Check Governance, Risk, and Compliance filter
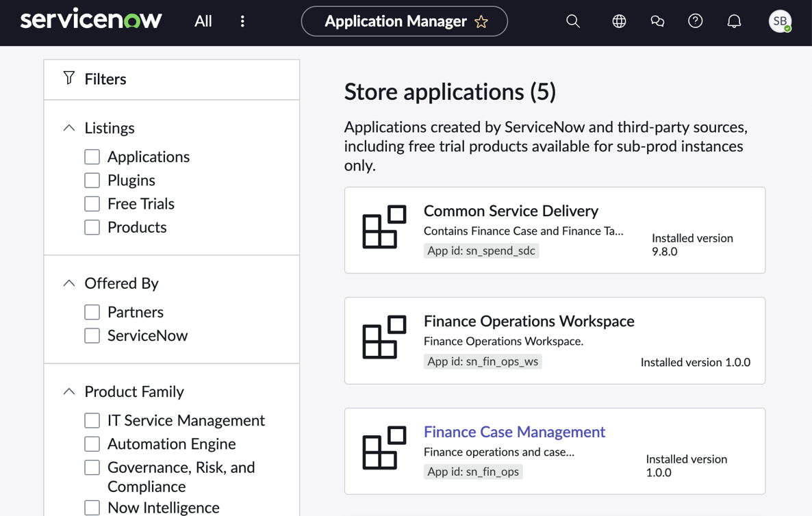 pyautogui.click(x=92, y=467)
